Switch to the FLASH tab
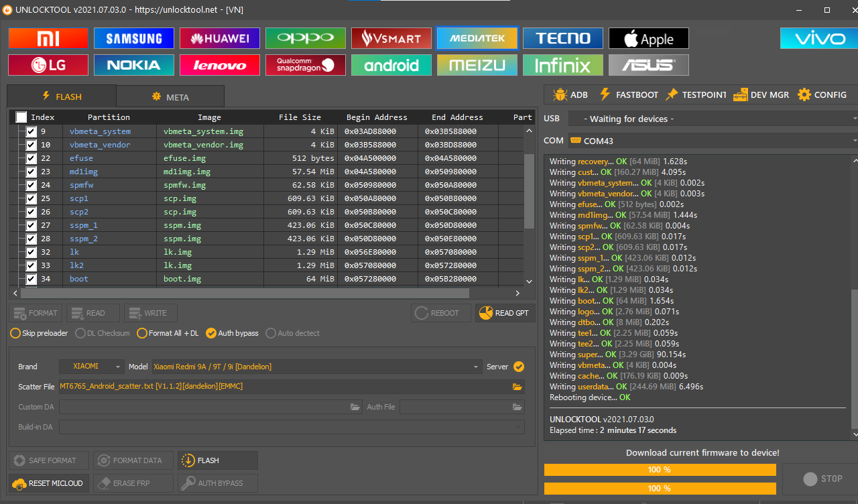858x504 pixels. click(62, 96)
